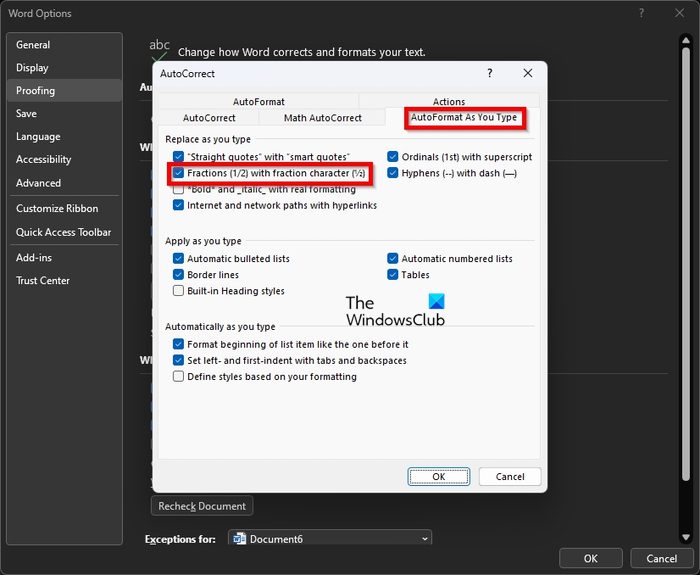Enable Define styles based on formatting

pos(178,376)
